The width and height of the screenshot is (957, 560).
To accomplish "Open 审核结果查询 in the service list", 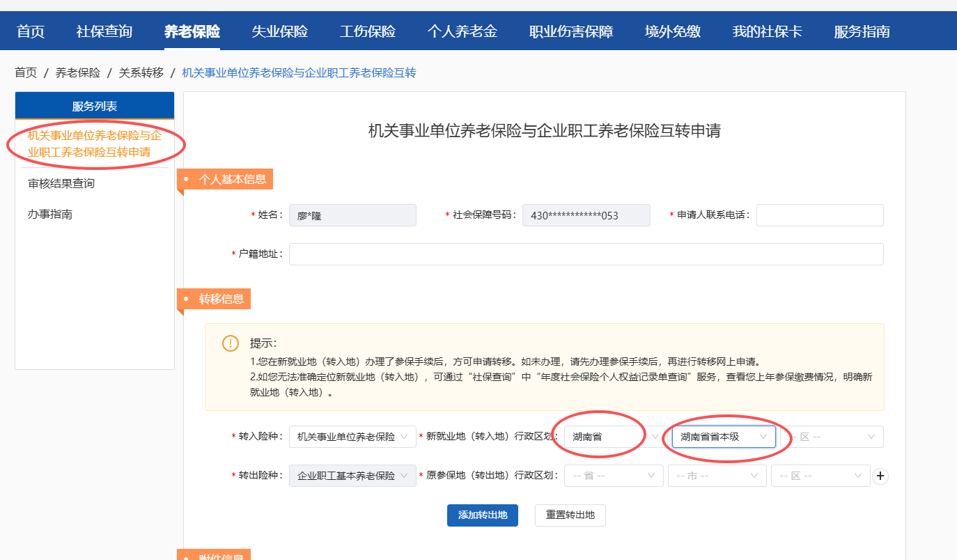I will [x=61, y=184].
